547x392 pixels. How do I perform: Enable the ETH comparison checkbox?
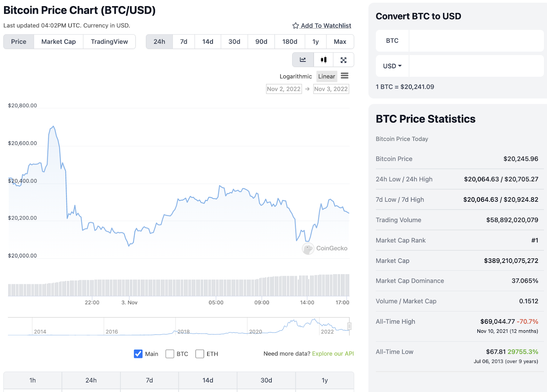pos(200,354)
